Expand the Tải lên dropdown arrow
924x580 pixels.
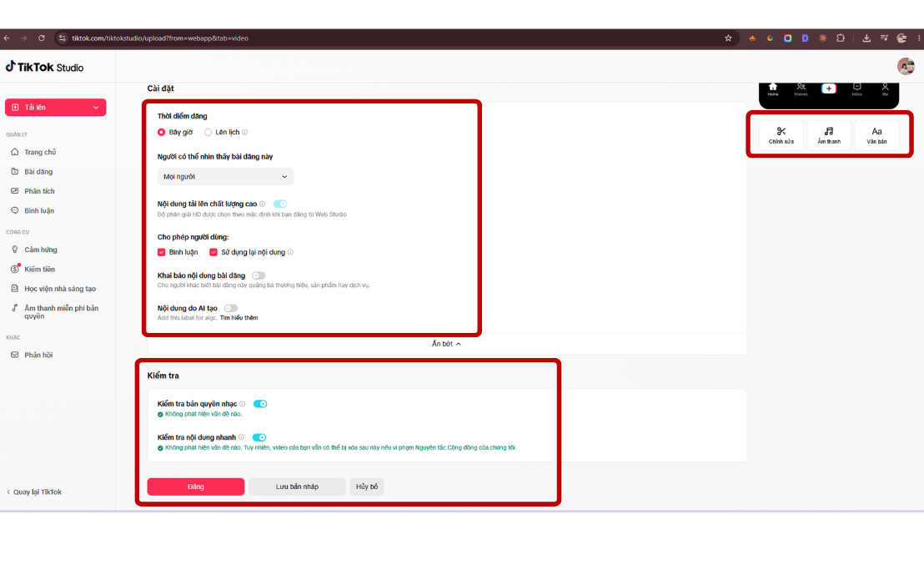(96, 108)
